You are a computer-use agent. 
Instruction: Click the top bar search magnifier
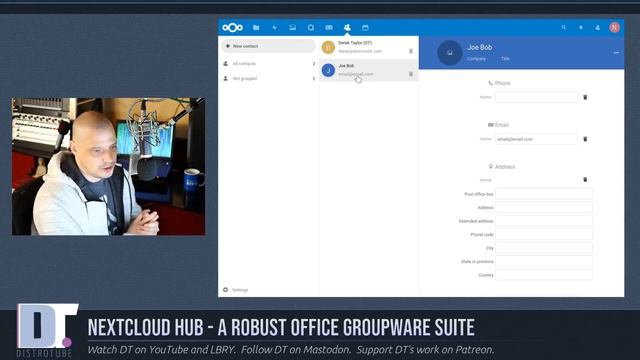coord(564,27)
